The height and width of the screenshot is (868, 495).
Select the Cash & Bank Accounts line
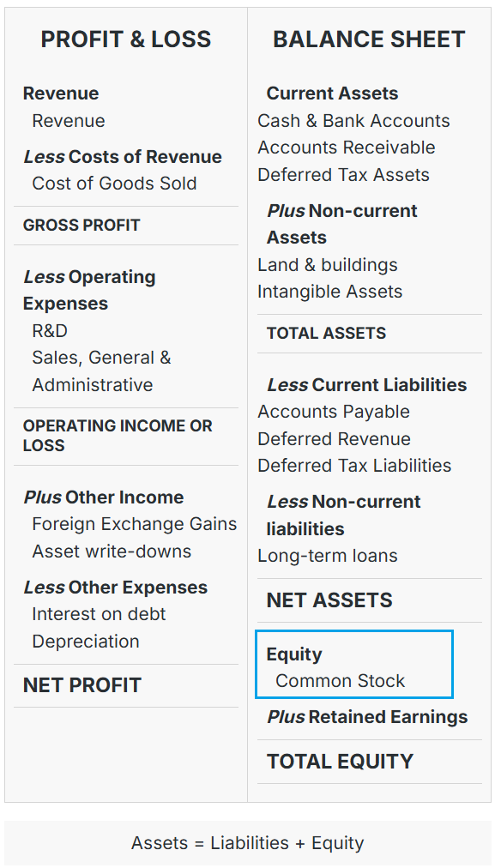[353, 121]
